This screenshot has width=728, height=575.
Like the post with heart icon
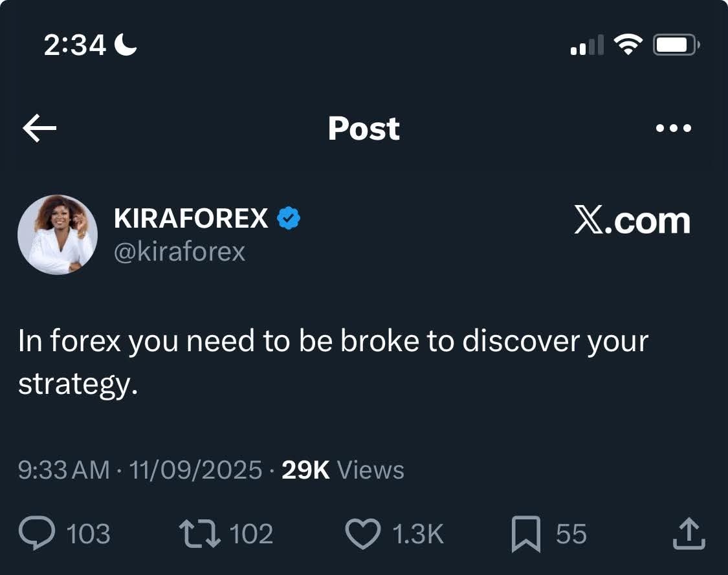point(363,534)
